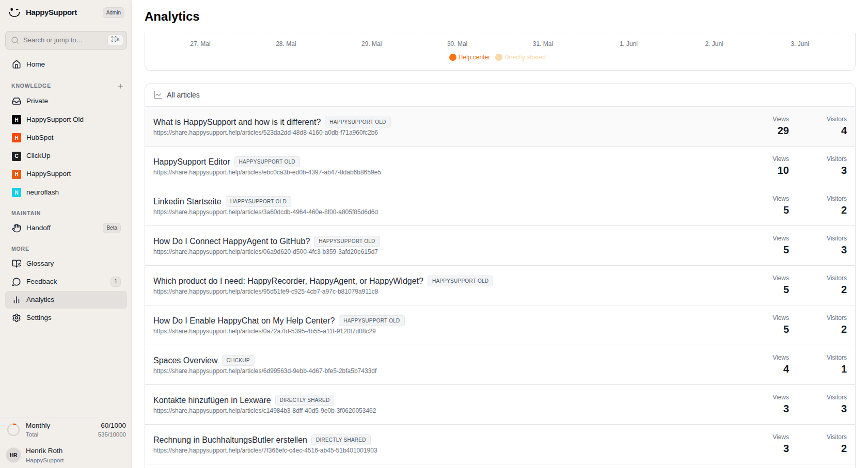
Task: Open the HappySupport Old space
Action: click(66, 120)
